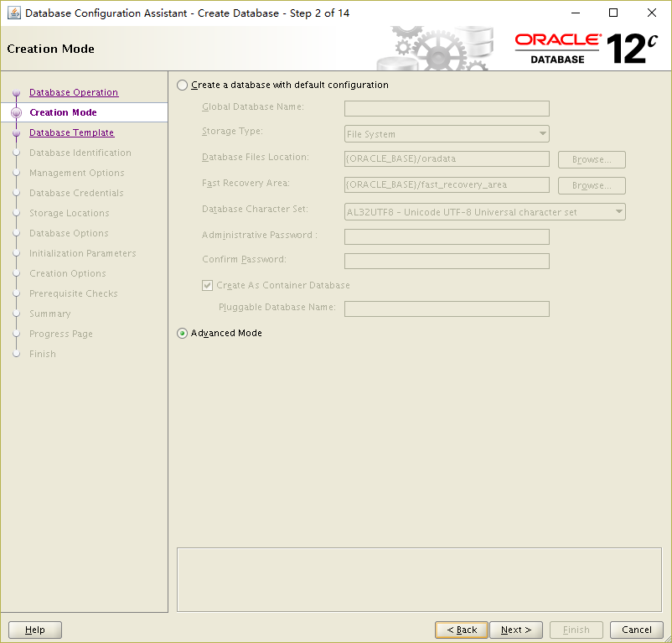Click the Summary step
Screen dimensions: 672x643
[49, 314]
